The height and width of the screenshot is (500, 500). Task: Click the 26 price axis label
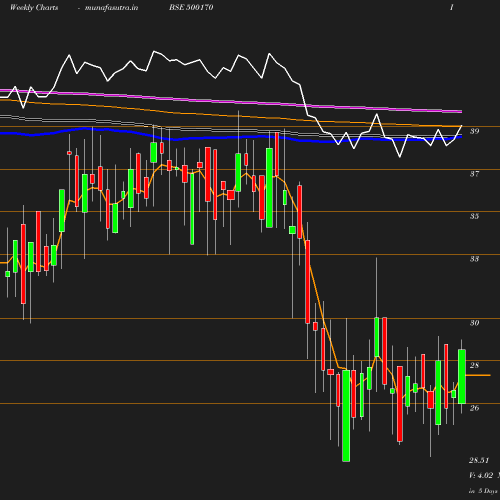pyautogui.click(x=474, y=408)
